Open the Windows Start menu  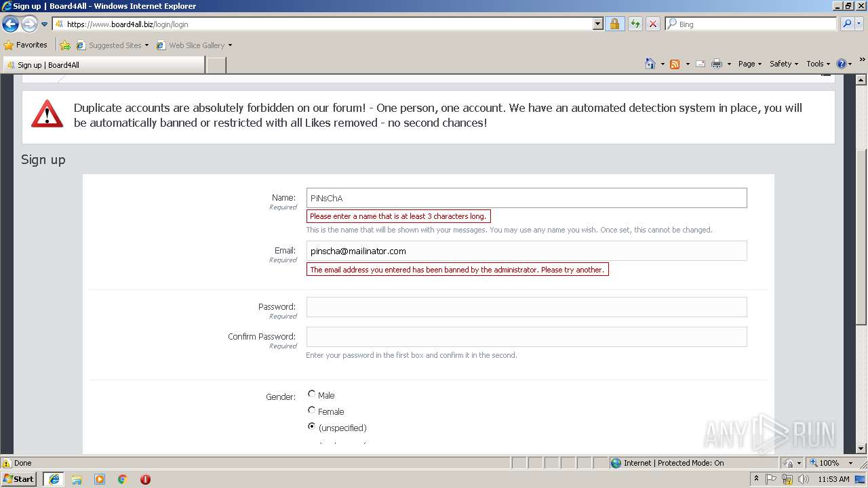[19, 479]
